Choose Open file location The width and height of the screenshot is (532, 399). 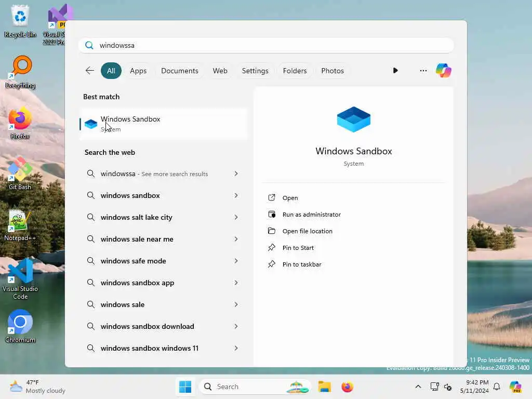tap(307, 231)
